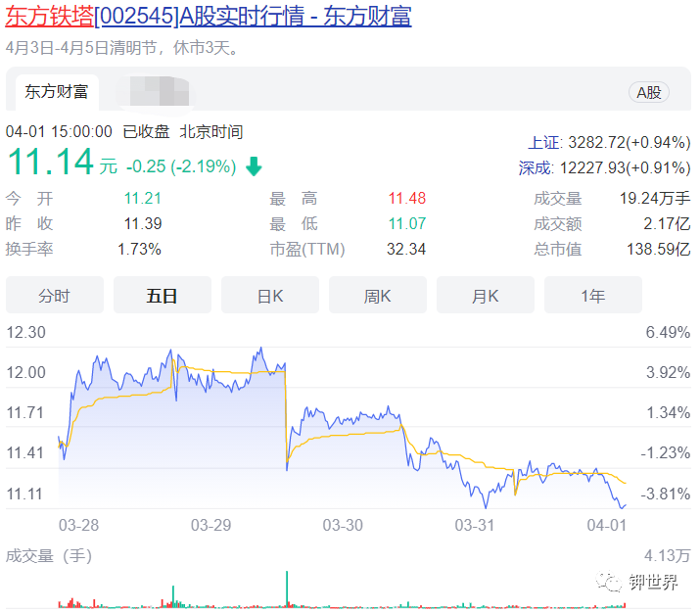The image size is (700, 612).
Task: Click the green down-arrow price icon
Action: point(254,166)
